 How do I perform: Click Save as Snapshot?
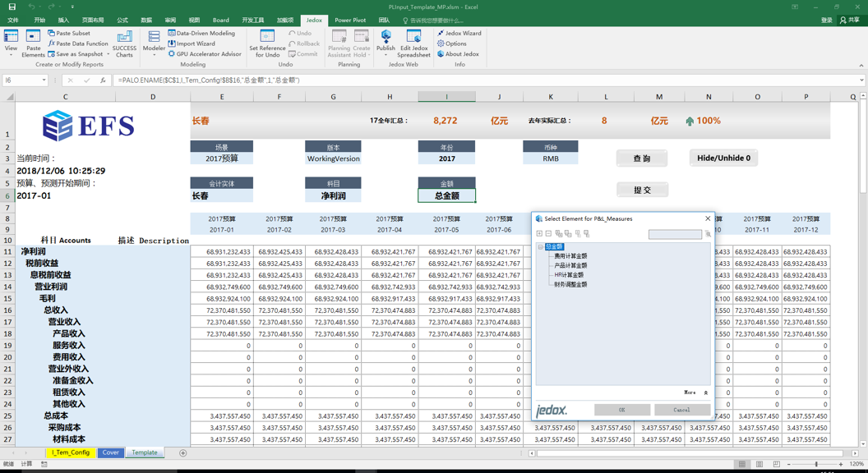tap(76, 54)
